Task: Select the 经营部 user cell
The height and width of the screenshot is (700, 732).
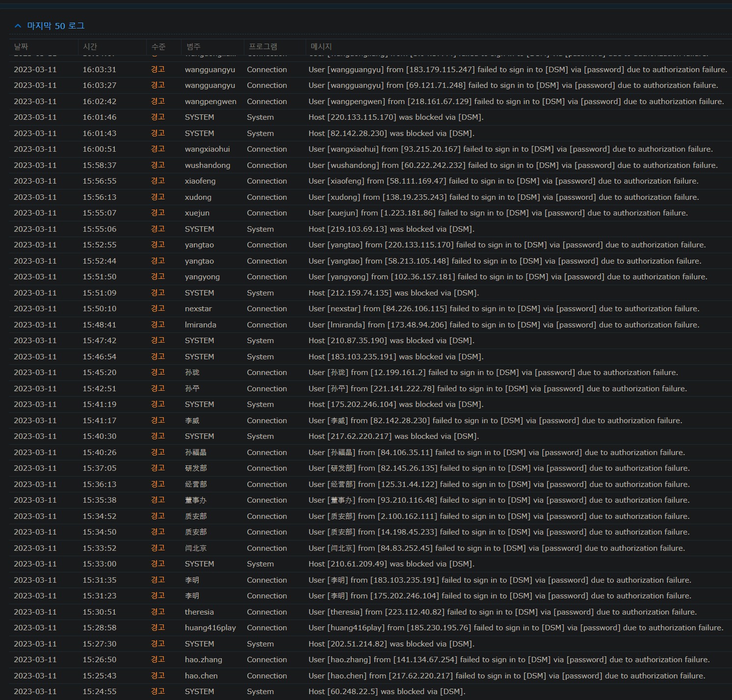Action: [196, 485]
